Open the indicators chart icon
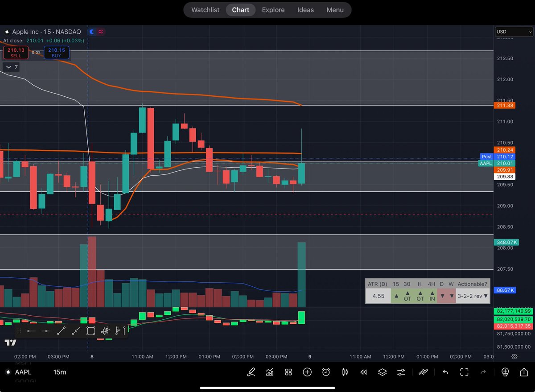Viewport: 535px width, 392px height. tap(270, 372)
